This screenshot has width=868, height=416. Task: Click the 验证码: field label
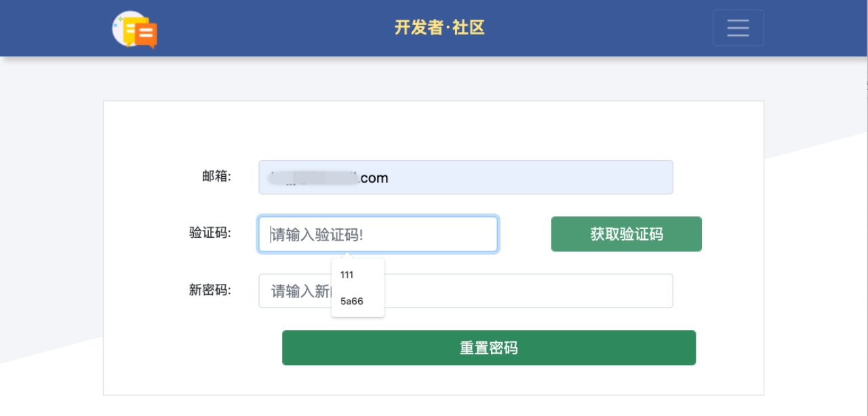210,233
